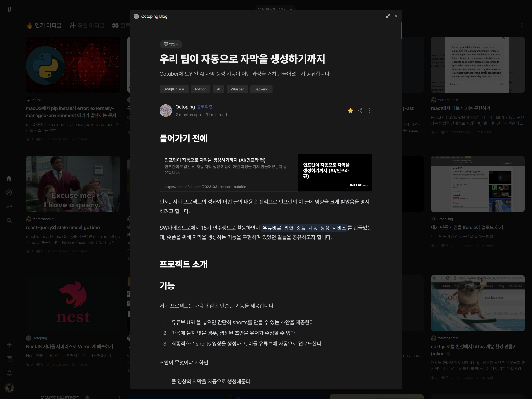This screenshot has width=532, height=399.
Task: Click the Lorem ipsum article thumbnail
Action: point(478,65)
